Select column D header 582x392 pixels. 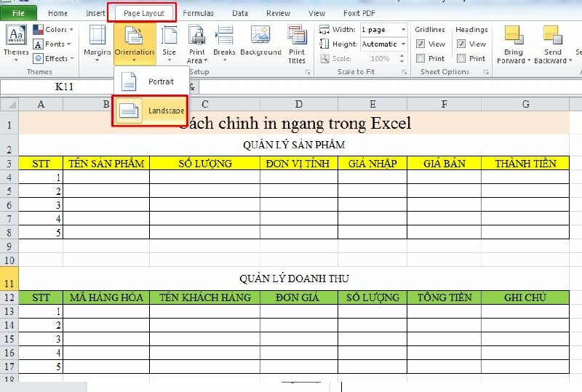click(x=299, y=104)
